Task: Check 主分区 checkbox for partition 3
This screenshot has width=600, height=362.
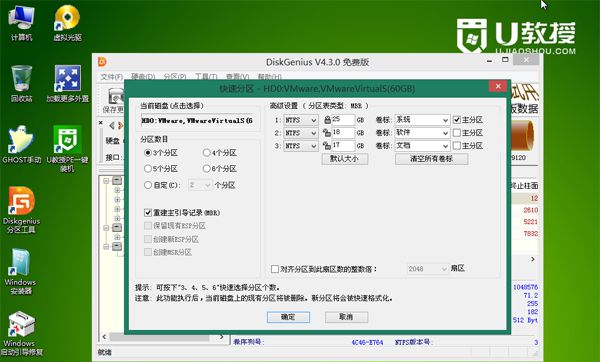Action: (457, 145)
